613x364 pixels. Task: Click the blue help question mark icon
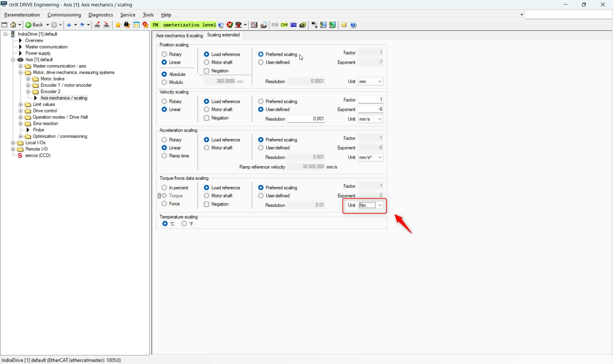(x=353, y=25)
